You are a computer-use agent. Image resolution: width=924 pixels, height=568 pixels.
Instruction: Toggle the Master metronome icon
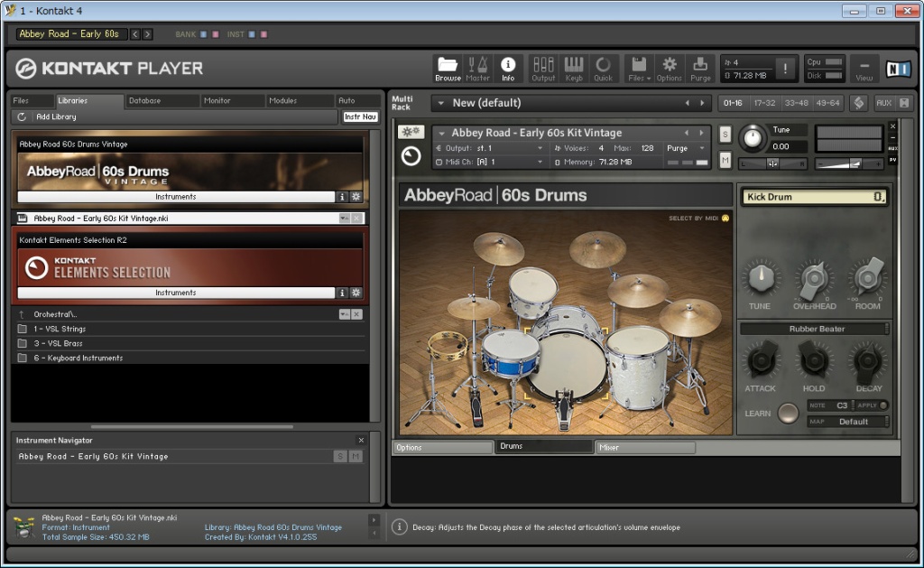[477, 69]
